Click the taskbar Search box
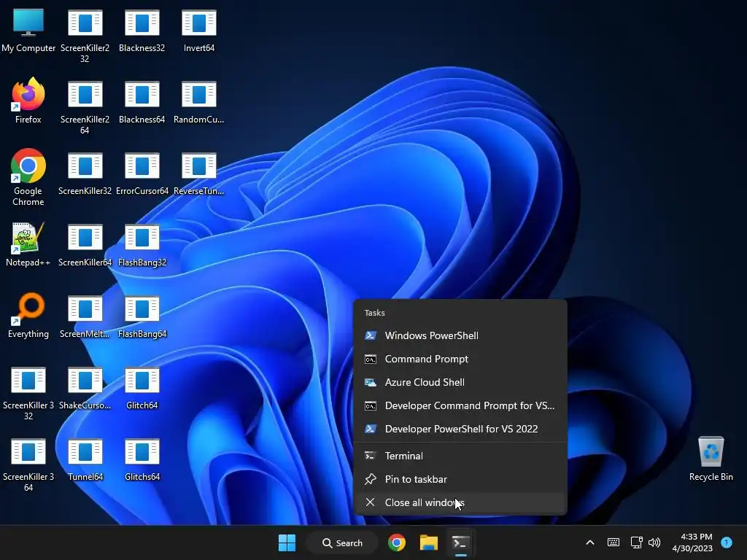Image resolution: width=747 pixels, height=560 pixels. tap(343, 542)
